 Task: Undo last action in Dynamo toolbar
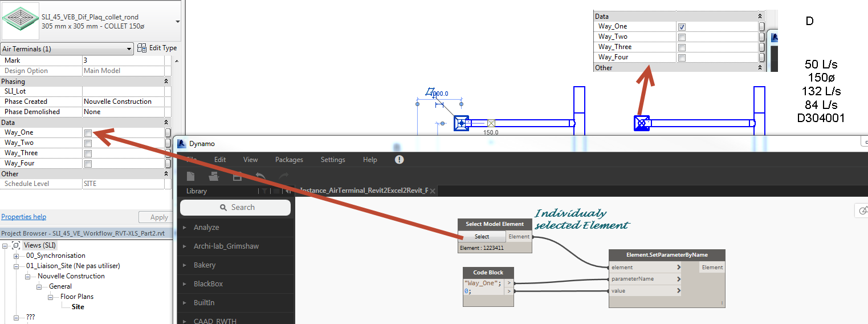pyautogui.click(x=260, y=176)
